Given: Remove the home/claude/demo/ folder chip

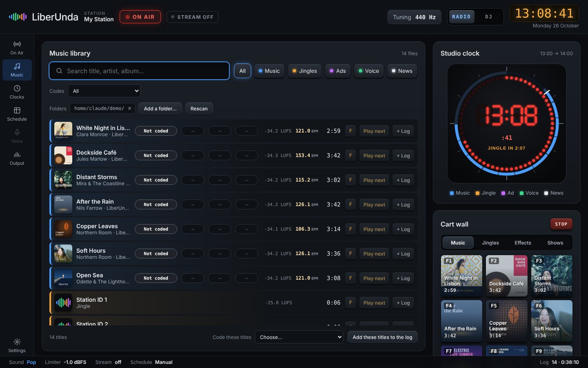Looking at the screenshot, I should click(x=129, y=108).
